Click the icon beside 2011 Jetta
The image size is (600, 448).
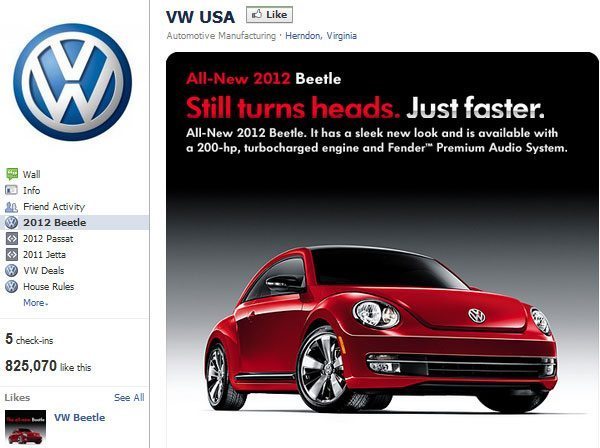click(x=12, y=254)
